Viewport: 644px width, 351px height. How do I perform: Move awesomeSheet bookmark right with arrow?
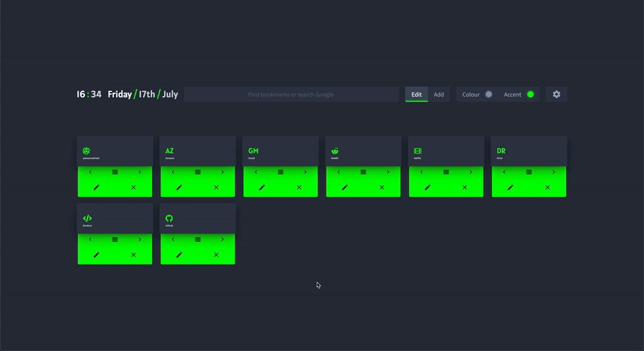[140, 172]
